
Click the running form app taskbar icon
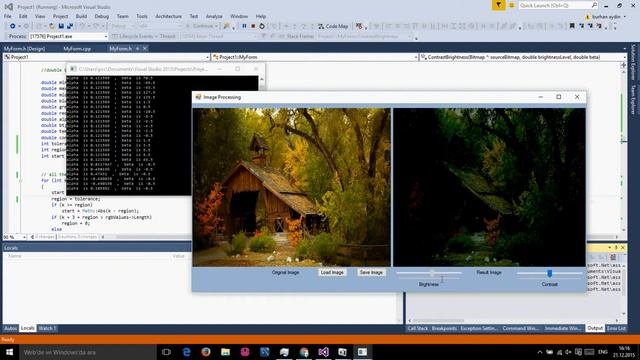[362, 352]
